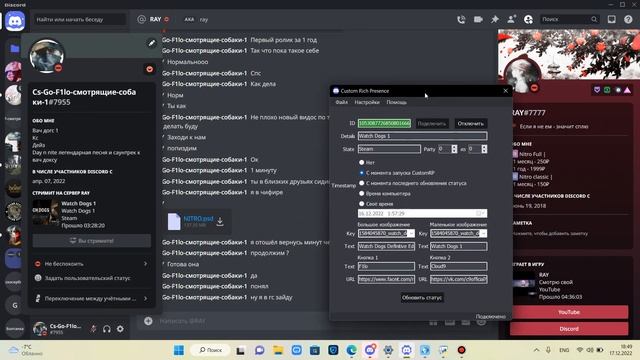The image size is (640, 360).
Task: Click the 'Отключить' button
Action: 471,123
